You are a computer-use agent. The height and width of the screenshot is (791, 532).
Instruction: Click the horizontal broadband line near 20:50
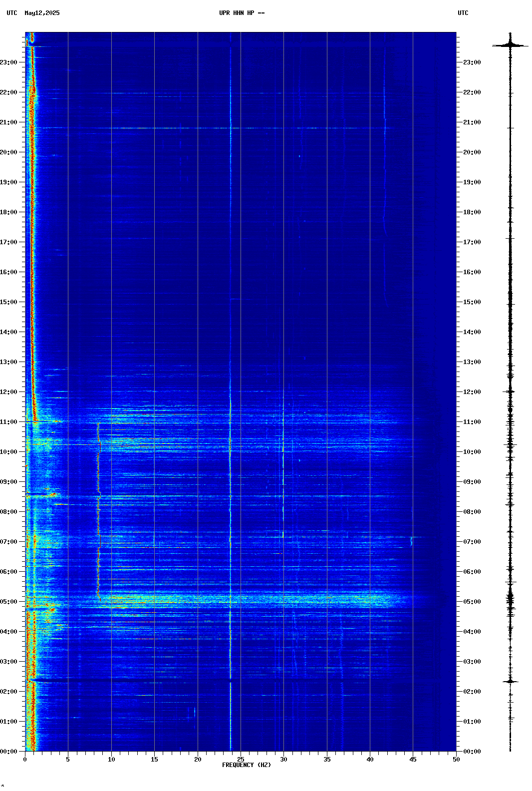point(241,128)
